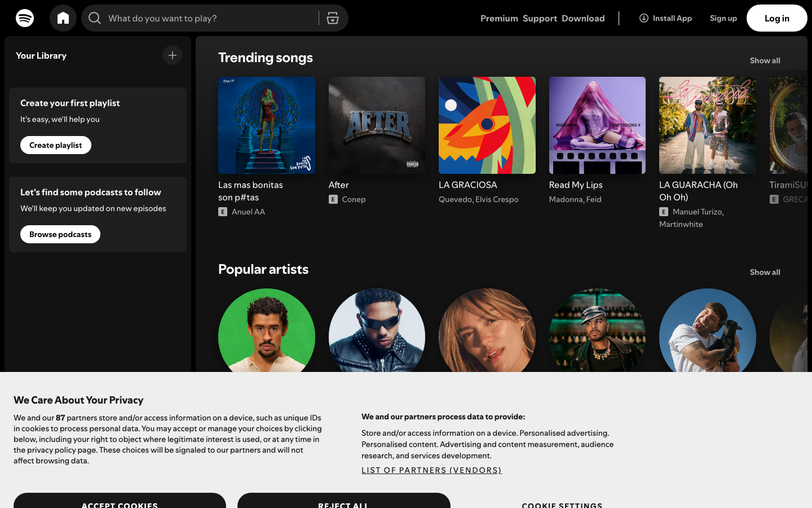Open popular artist wearing sunglasses
Screen dimensions: 812x508
pos(377,330)
